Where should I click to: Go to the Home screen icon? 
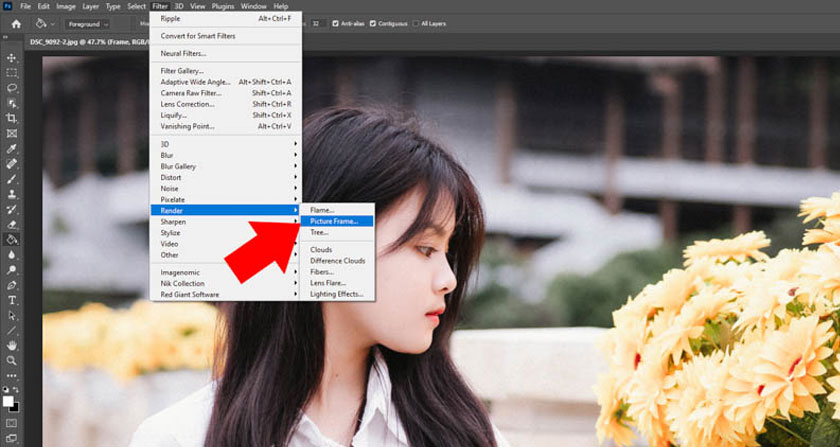point(16,23)
